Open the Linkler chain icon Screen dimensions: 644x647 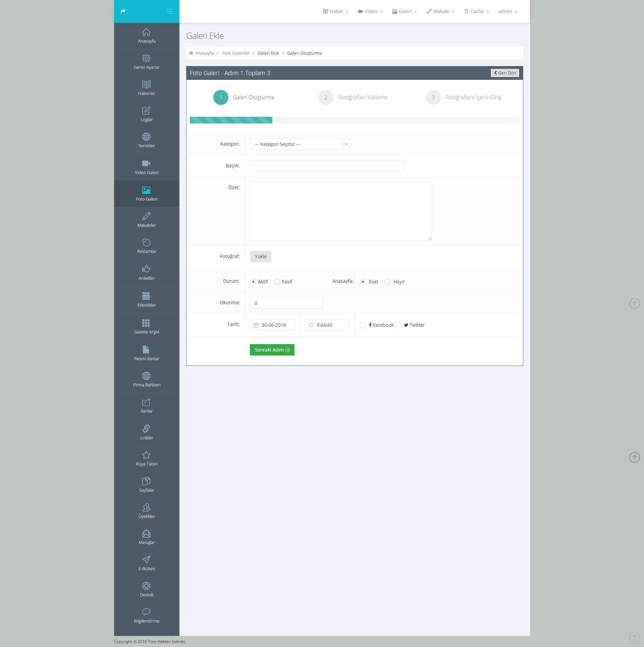tap(146, 429)
